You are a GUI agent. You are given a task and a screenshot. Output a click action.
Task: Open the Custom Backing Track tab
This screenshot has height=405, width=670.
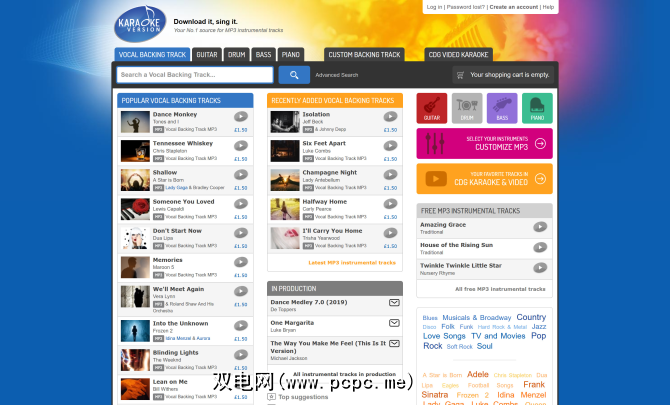364,55
